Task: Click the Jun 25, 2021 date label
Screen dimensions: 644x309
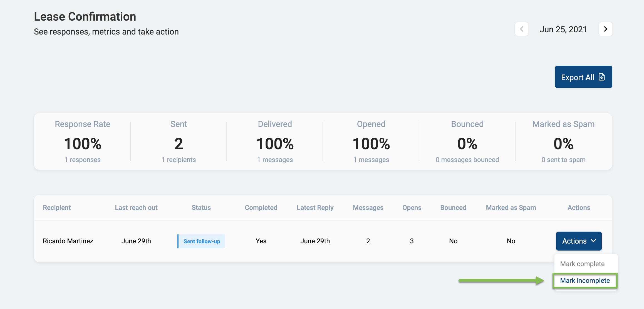Action: pyautogui.click(x=563, y=30)
